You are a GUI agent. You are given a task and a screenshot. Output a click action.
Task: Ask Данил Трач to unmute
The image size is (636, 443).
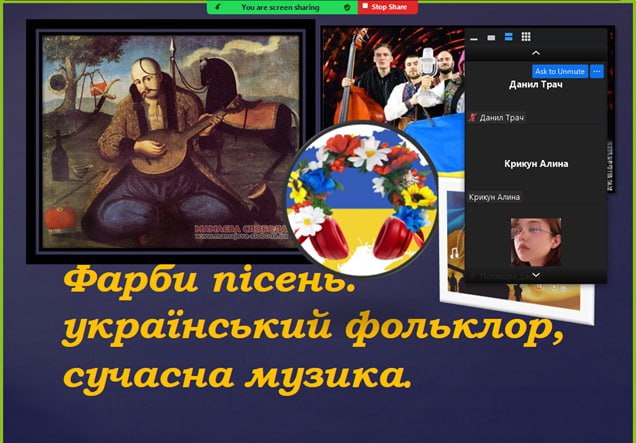(x=560, y=71)
